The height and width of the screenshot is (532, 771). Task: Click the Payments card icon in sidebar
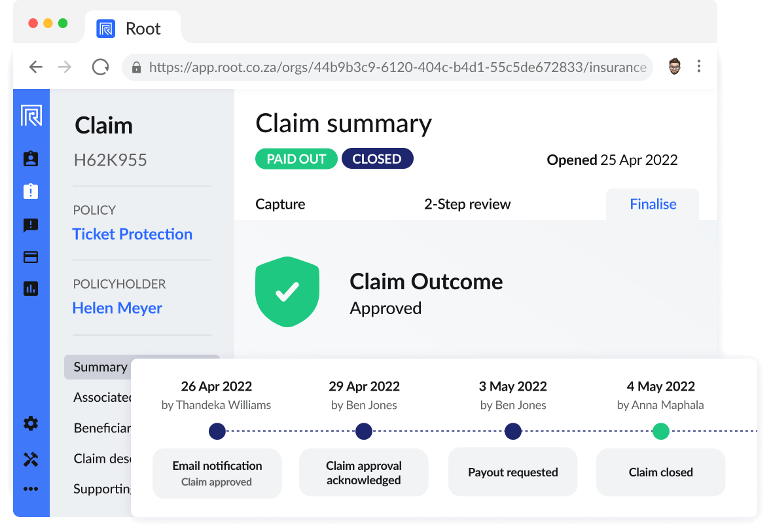point(30,257)
